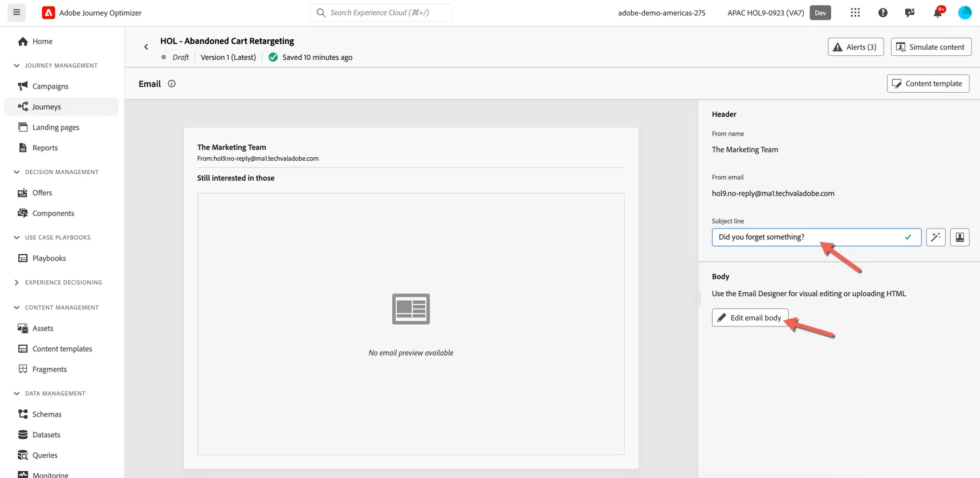Click the Reports document icon

(23, 148)
